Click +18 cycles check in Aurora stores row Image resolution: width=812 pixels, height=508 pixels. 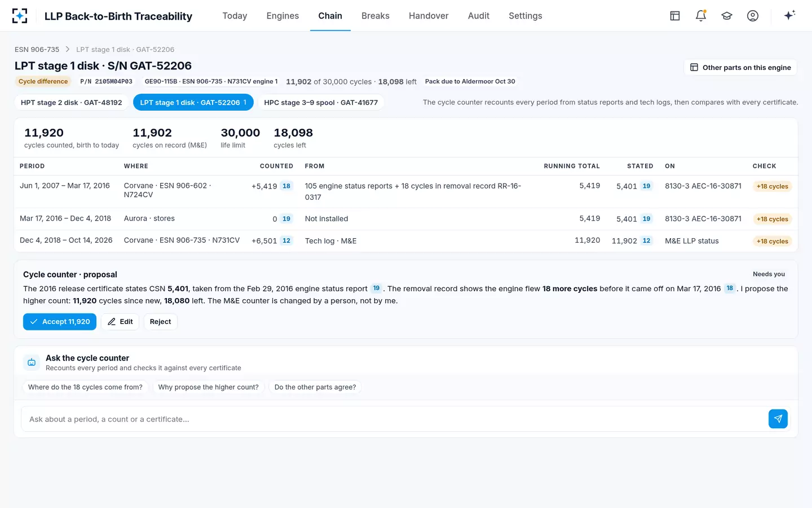772,219
